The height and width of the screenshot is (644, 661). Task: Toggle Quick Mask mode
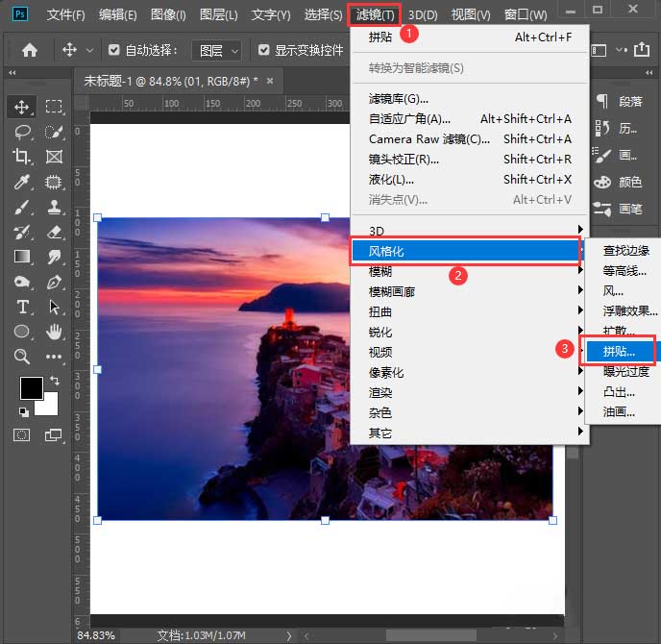click(21, 434)
